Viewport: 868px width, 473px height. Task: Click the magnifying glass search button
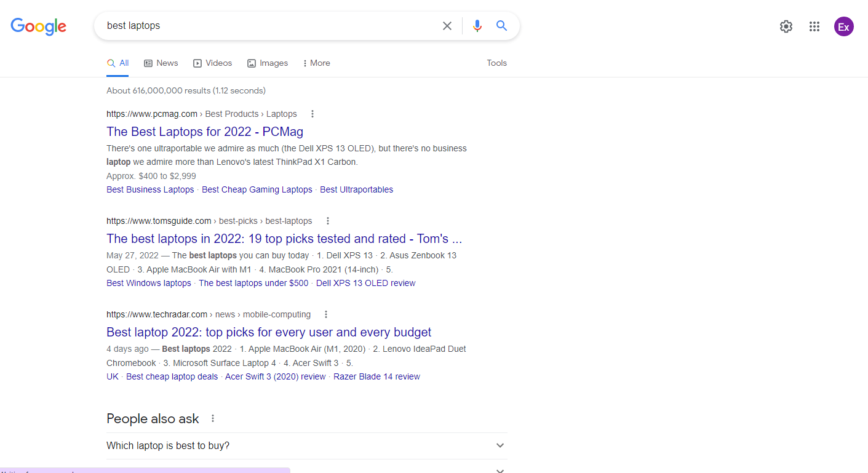502,26
